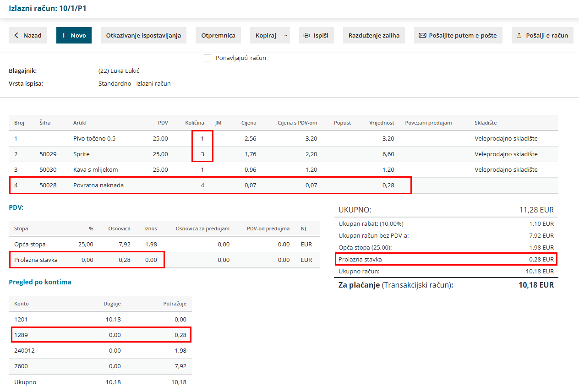Click the Osnovica za predujam column header
The width and height of the screenshot is (579, 392).
(202, 229)
